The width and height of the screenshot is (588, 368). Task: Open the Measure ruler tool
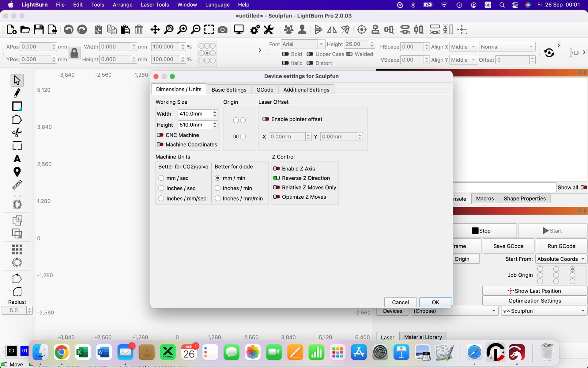pyautogui.click(x=17, y=185)
